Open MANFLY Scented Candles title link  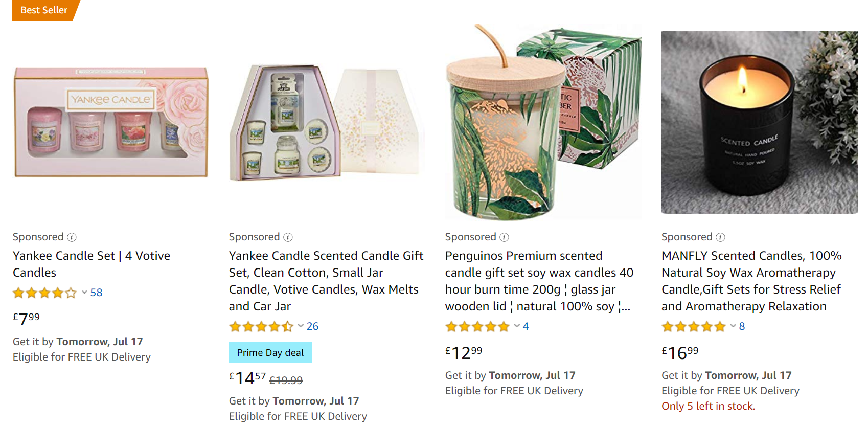click(x=751, y=281)
